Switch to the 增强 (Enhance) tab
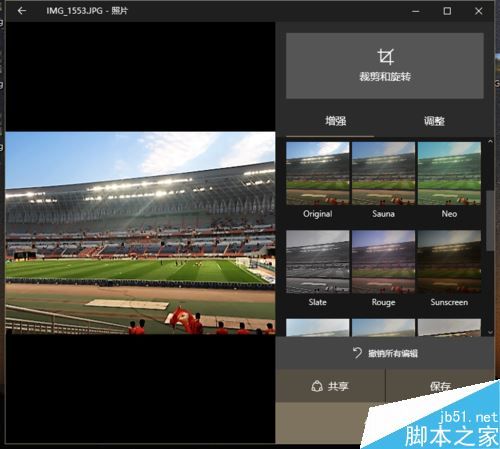 [x=335, y=121]
